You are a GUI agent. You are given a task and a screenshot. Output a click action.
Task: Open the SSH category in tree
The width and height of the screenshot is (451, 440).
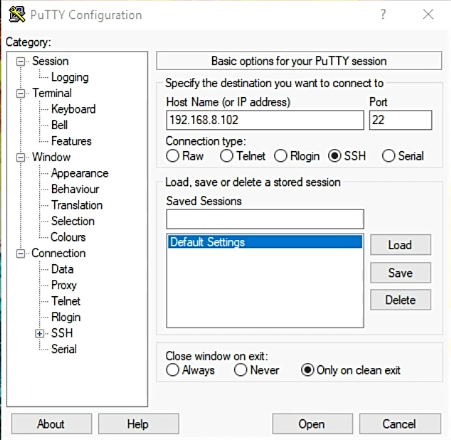(62, 333)
